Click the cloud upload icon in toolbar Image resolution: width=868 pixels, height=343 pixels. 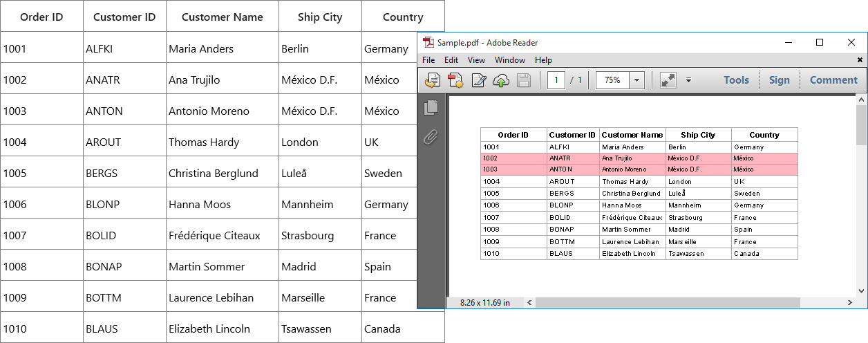(501, 80)
